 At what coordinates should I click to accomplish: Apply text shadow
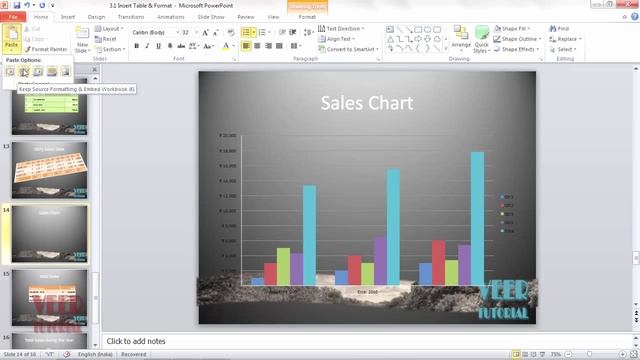pos(170,46)
